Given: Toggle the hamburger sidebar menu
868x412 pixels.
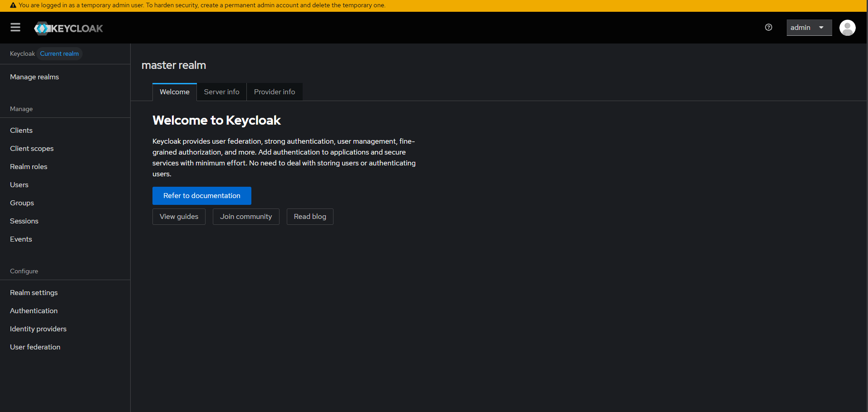Looking at the screenshot, I should tap(15, 28).
